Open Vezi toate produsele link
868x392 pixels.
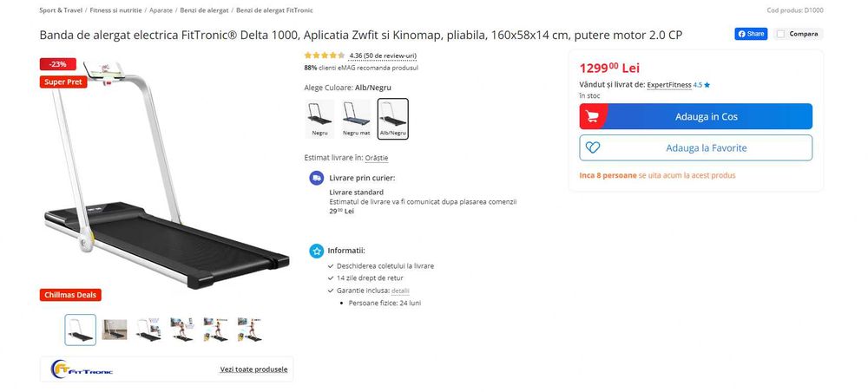tap(253, 369)
